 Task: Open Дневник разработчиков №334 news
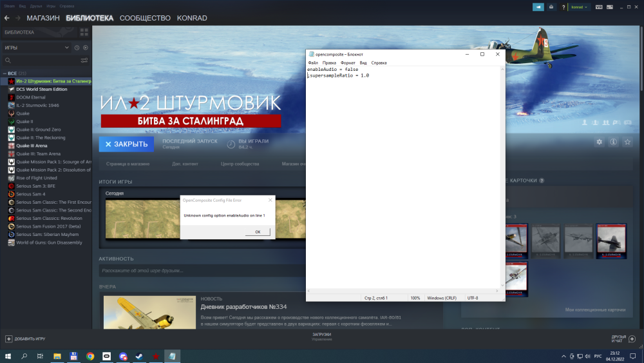point(243,307)
